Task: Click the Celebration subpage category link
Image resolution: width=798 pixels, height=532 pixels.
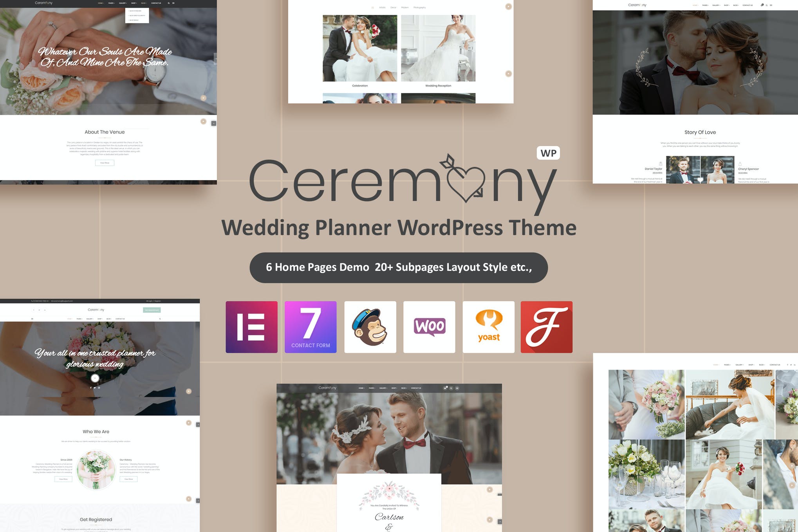Action: click(x=359, y=85)
